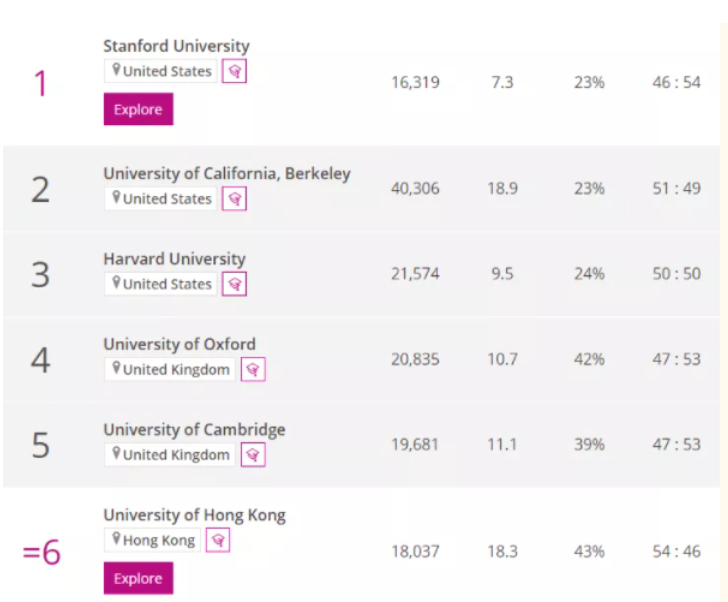
Task: Click graduation cap icon for University of Cambridge
Action: pyautogui.click(x=253, y=455)
